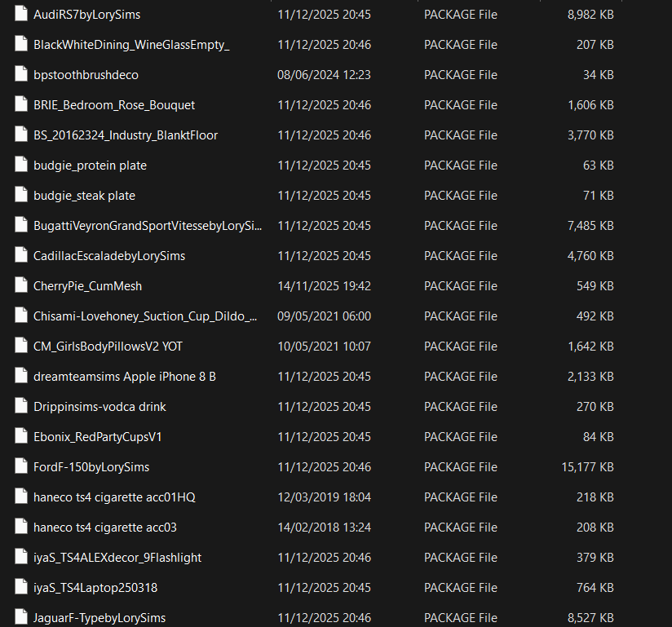Click the file icon beside AudiRS7byLorySims
672x627 pixels.
[x=21, y=14]
